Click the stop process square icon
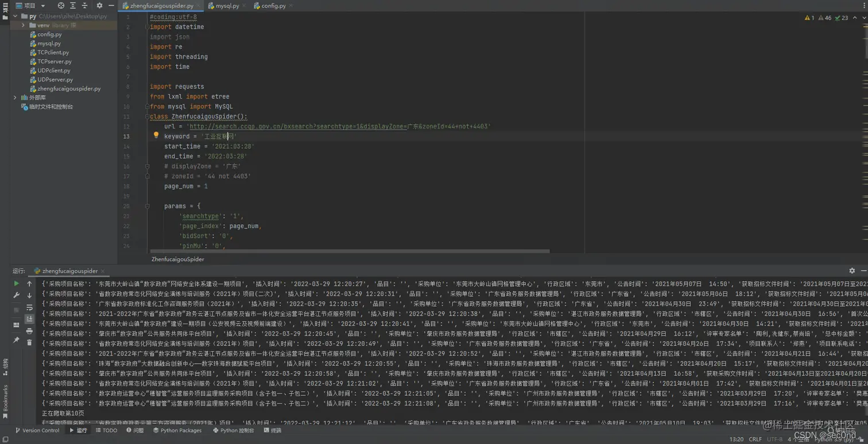The width and height of the screenshot is (868, 444). [x=16, y=310]
